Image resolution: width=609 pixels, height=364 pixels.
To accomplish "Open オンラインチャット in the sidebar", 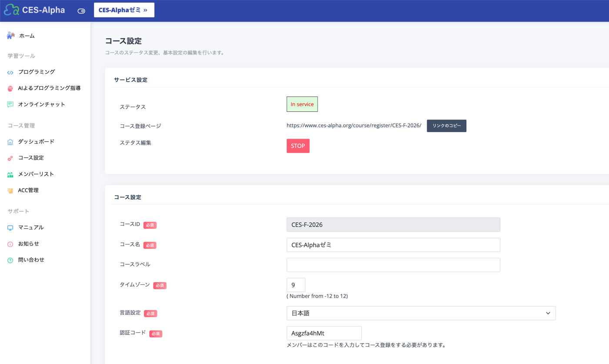I will [x=42, y=104].
